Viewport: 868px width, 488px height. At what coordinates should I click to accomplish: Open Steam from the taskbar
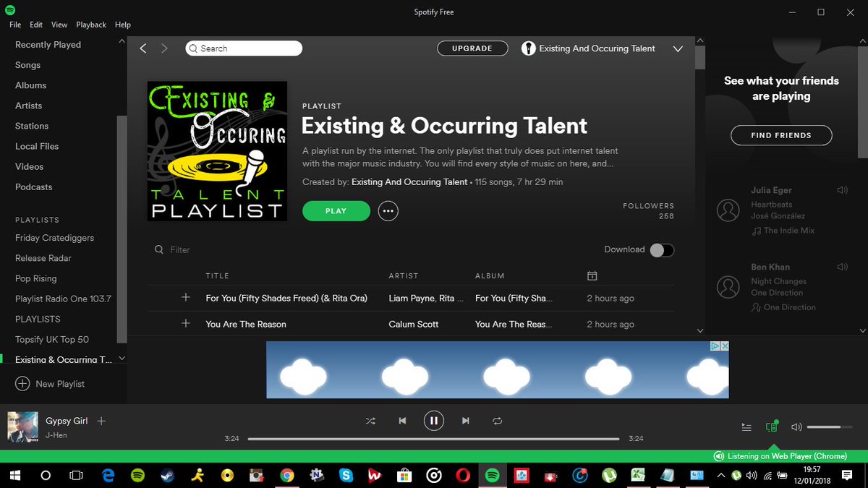[x=166, y=476]
